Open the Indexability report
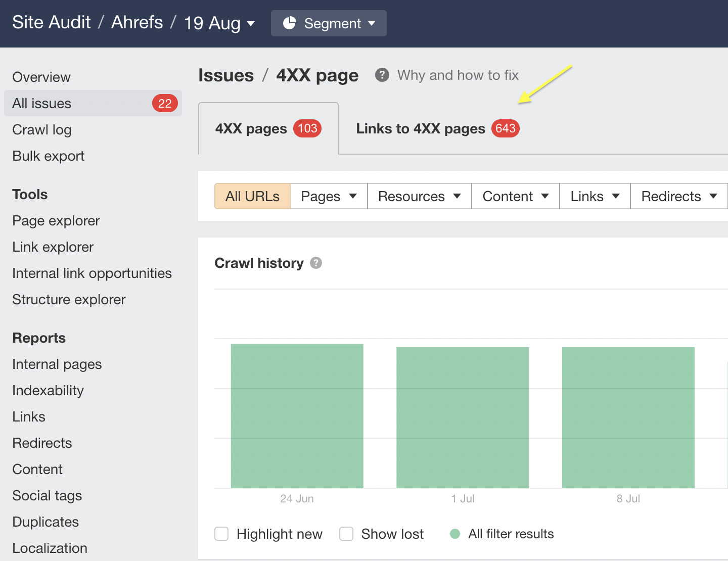The height and width of the screenshot is (561, 728). pos(48,390)
